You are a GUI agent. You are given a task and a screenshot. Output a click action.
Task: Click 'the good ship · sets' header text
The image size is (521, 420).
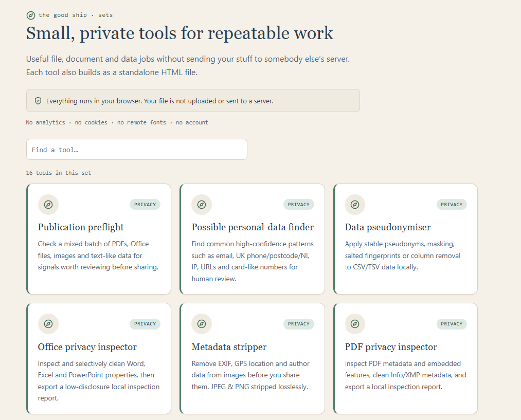point(76,15)
